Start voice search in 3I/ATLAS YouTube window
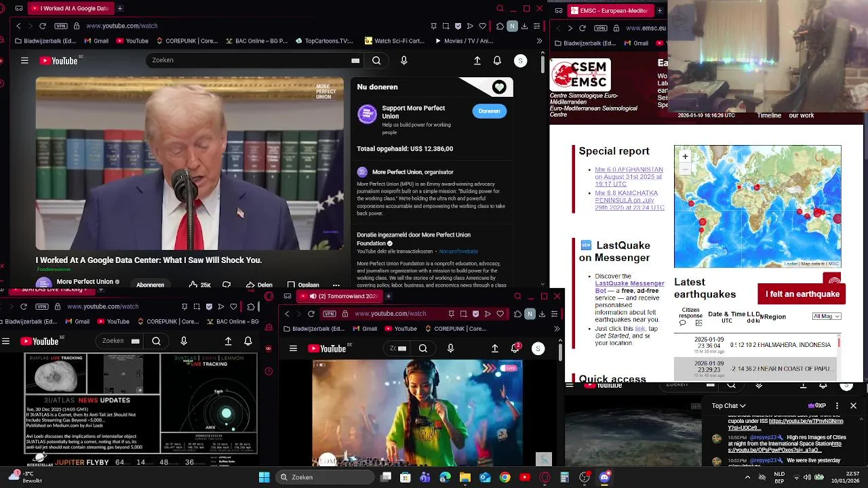The width and height of the screenshot is (868, 488). point(184,341)
